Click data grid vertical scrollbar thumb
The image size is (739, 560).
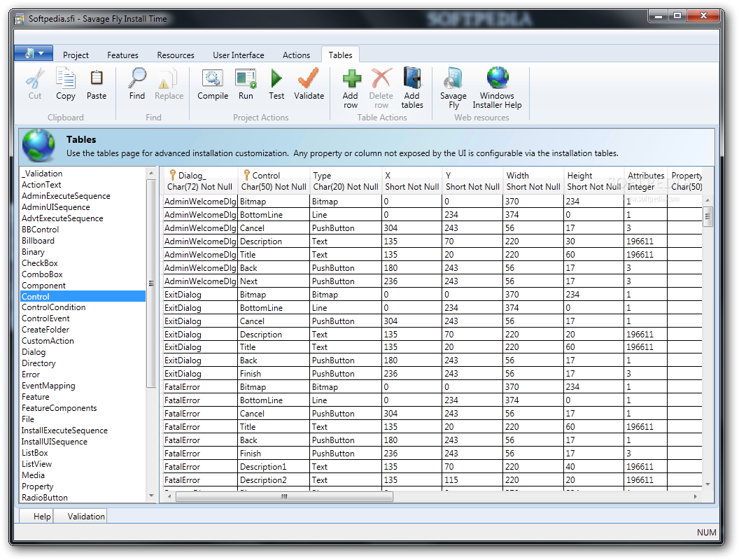708,217
